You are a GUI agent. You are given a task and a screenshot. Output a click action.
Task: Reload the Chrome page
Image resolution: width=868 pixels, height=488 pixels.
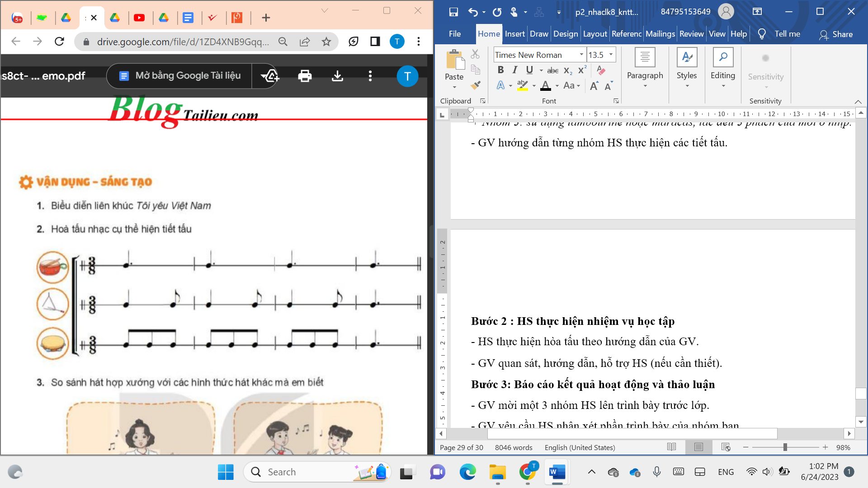59,42
